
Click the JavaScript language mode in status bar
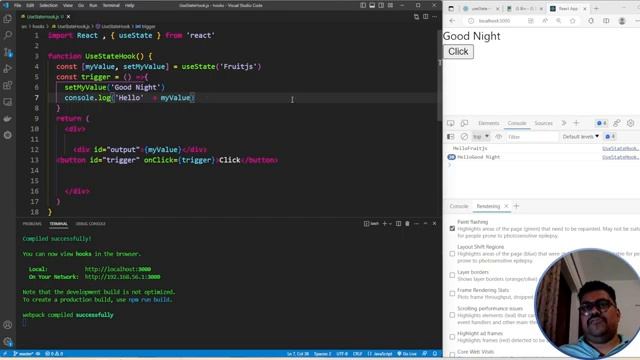pyautogui.click(x=380, y=354)
